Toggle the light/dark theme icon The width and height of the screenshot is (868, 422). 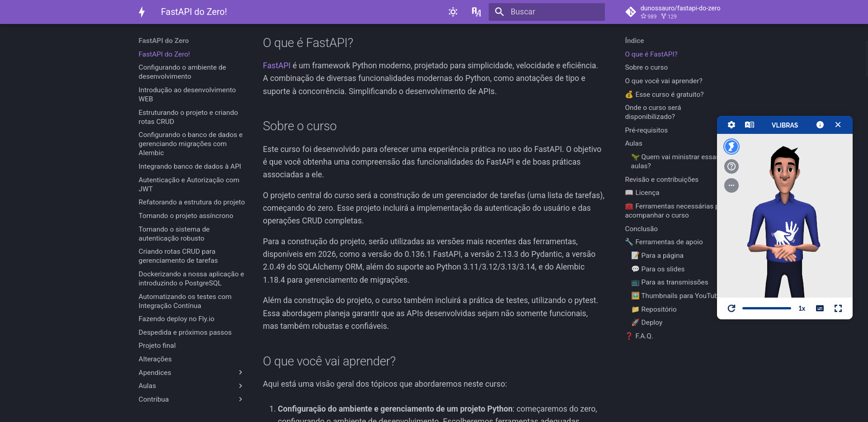coord(453,12)
